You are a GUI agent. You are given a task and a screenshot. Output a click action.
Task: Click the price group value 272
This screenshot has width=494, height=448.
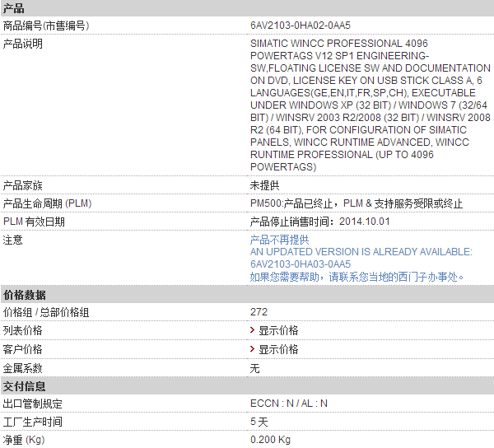(259, 312)
